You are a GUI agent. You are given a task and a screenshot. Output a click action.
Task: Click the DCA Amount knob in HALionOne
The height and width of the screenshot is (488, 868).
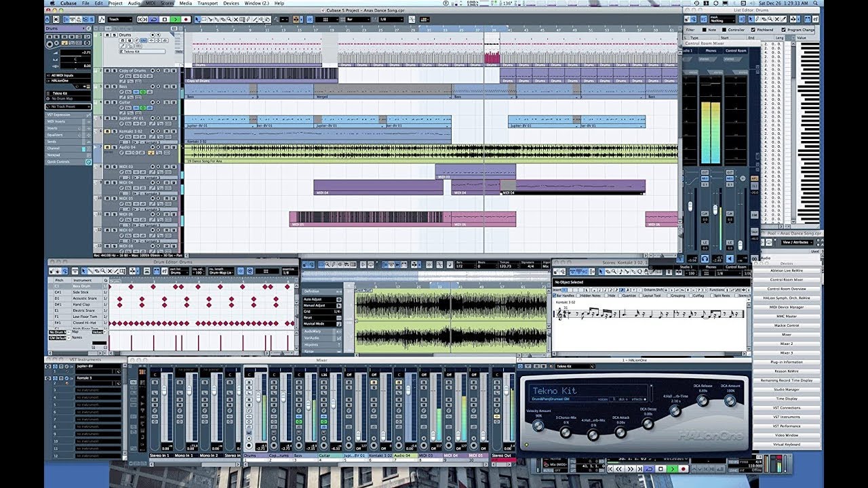click(730, 401)
